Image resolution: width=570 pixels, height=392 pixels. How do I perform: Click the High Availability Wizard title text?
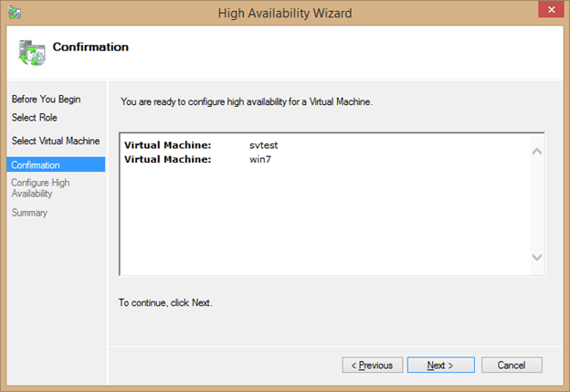(x=284, y=13)
